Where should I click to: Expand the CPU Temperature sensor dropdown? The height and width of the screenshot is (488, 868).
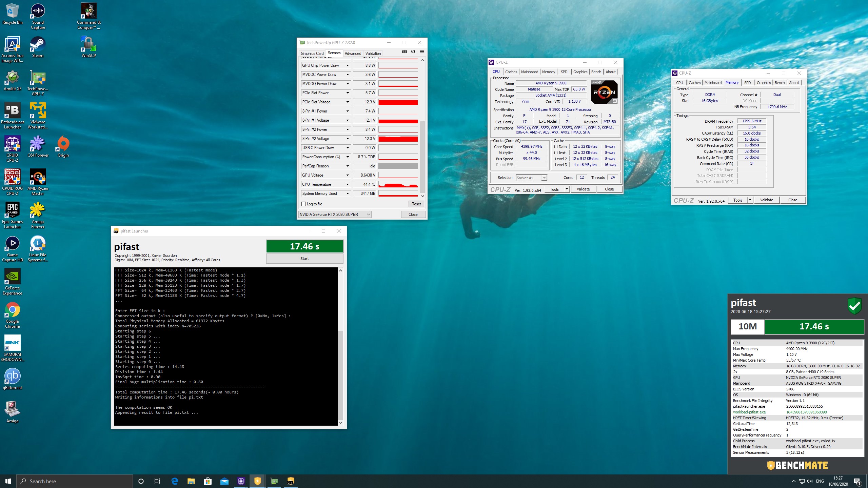click(x=348, y=184)
